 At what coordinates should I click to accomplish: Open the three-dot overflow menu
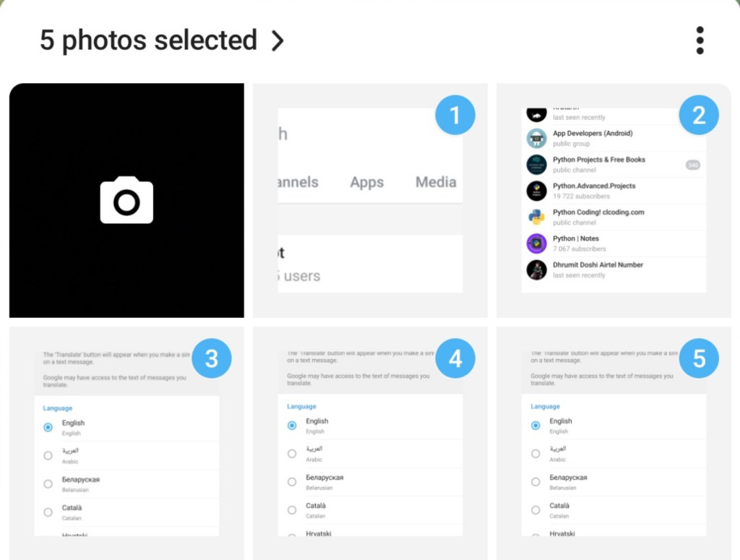pyautogui.click(x=700, y=40)
